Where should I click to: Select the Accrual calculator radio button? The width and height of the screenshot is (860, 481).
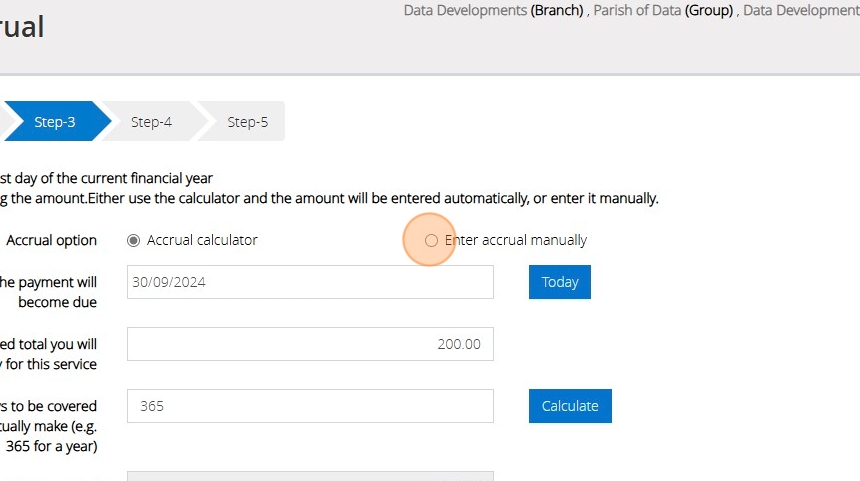click(134, 240)
